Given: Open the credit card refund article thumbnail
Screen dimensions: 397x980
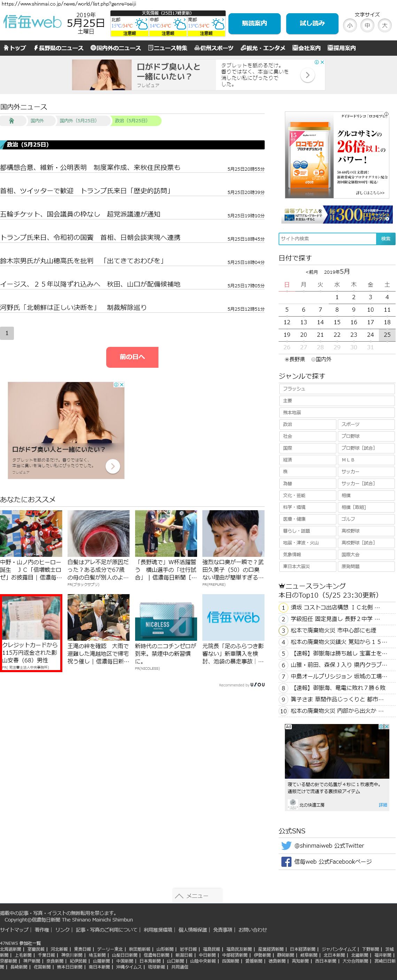Looking at the screenshot, I should tap(31, 617).
